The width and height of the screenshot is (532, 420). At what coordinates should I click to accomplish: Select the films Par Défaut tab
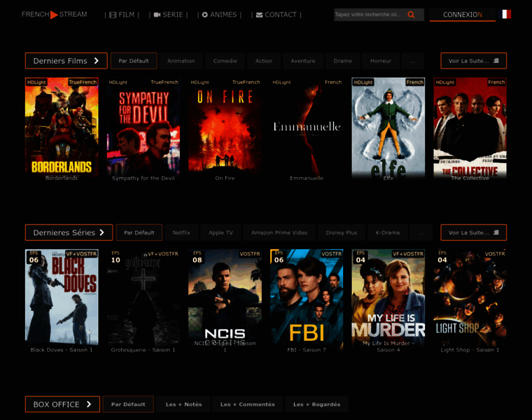(134, 61)
